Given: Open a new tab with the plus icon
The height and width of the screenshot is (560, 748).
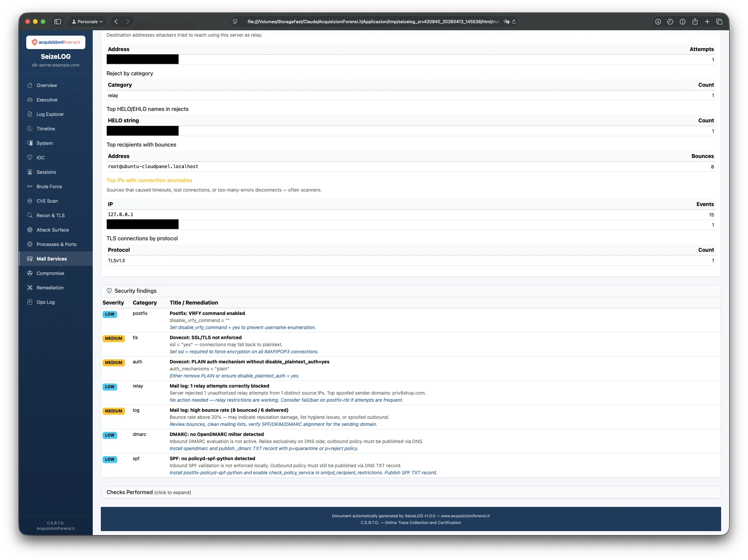Looking at the screenshot, I should point(707,21).
